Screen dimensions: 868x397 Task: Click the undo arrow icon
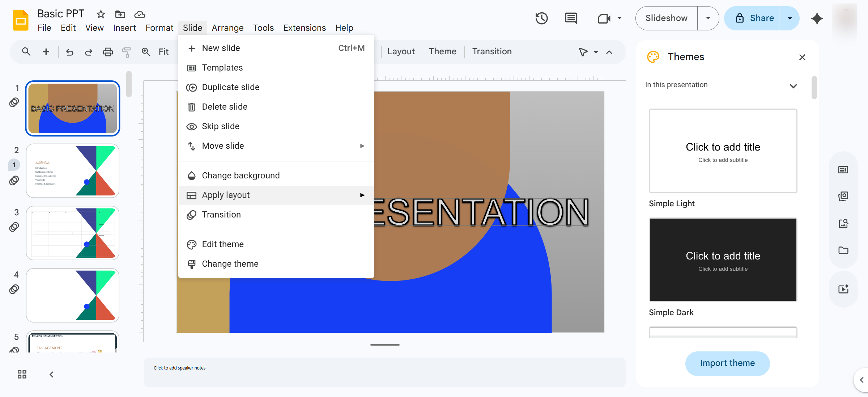pyautogui.click(x=69, y=52)
